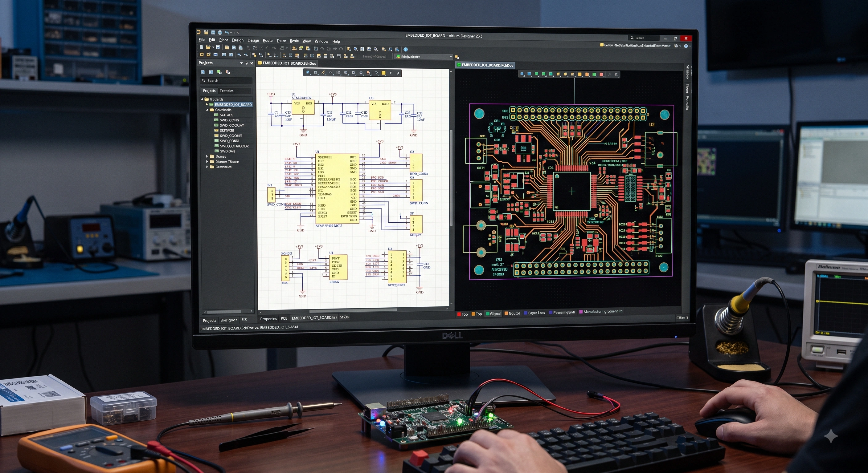Click the green overlay icon in Projects panel

coord(219,72)
